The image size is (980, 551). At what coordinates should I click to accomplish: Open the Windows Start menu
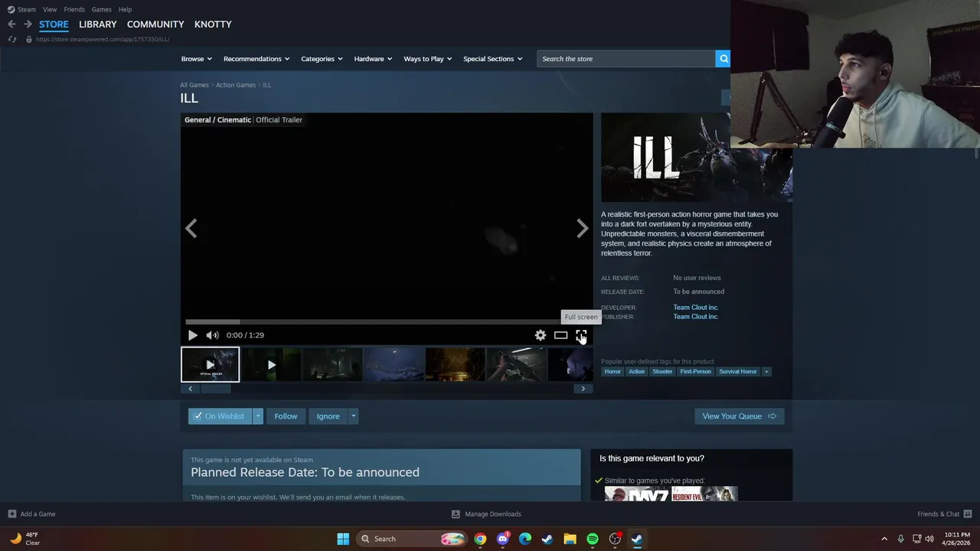[x=343, y=539]
